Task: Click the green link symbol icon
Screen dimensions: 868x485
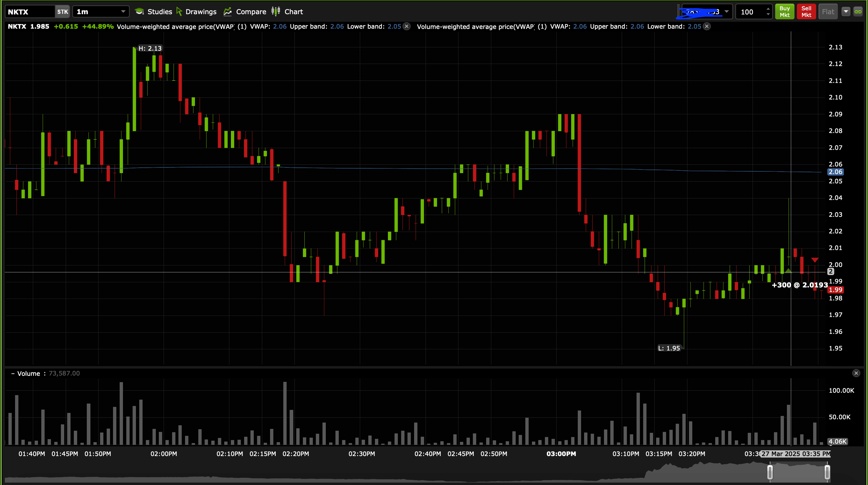Action: click(x=858, y=12)
